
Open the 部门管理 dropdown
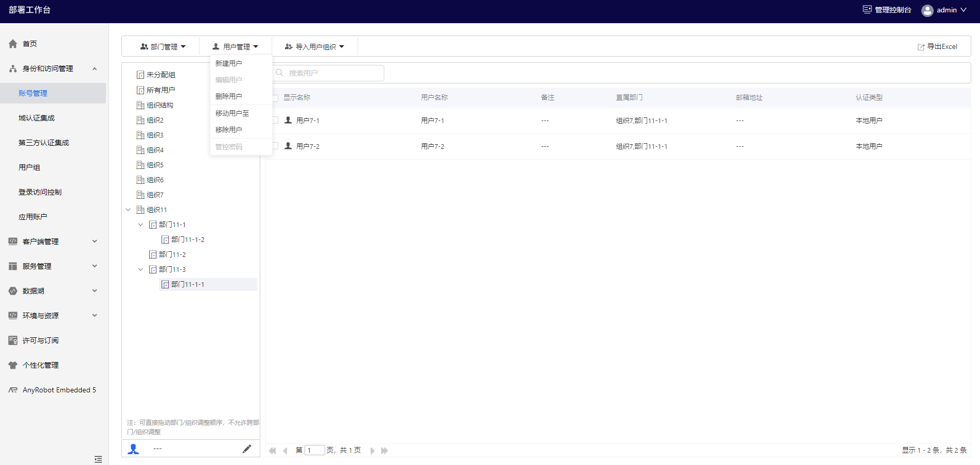[x=163, y=46]
